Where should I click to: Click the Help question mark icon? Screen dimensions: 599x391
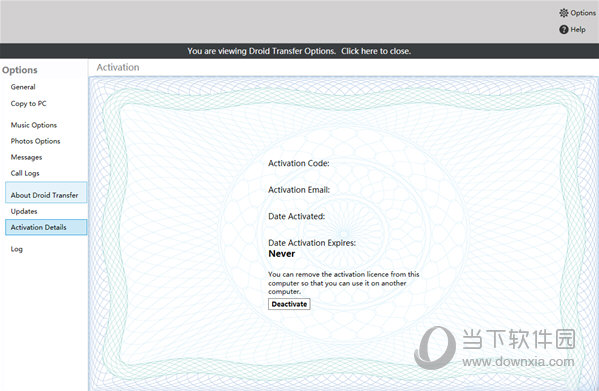(563, 29)
